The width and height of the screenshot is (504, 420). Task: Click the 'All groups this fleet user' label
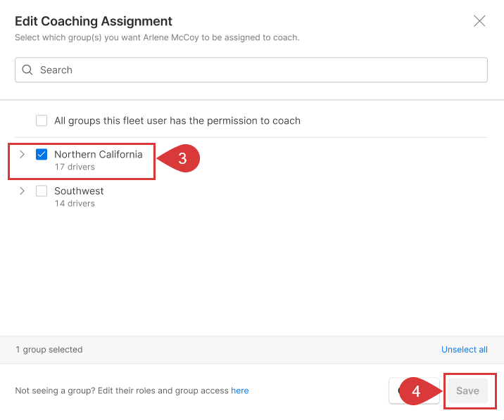pos(177,121)
